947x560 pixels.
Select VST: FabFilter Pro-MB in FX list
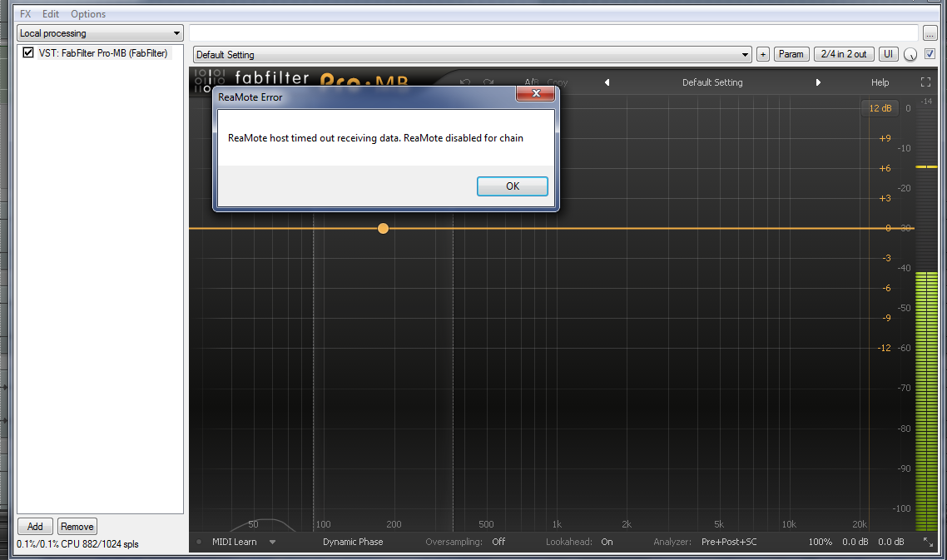[x=103, y=53]
